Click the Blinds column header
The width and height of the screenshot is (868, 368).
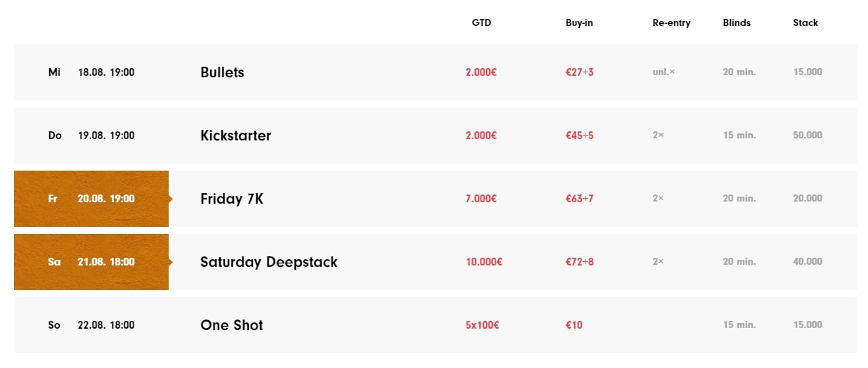coord(737,22)
